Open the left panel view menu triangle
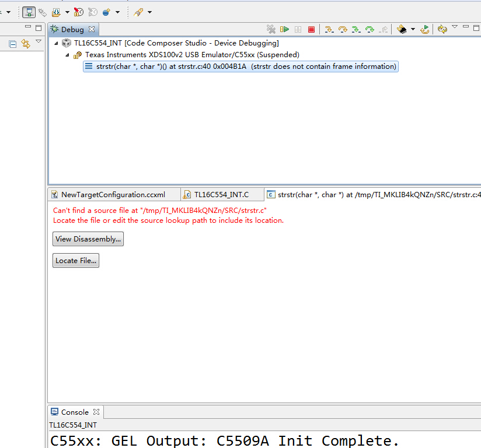The height and width of the screenshot is (448, 481). tap(39, 41)
